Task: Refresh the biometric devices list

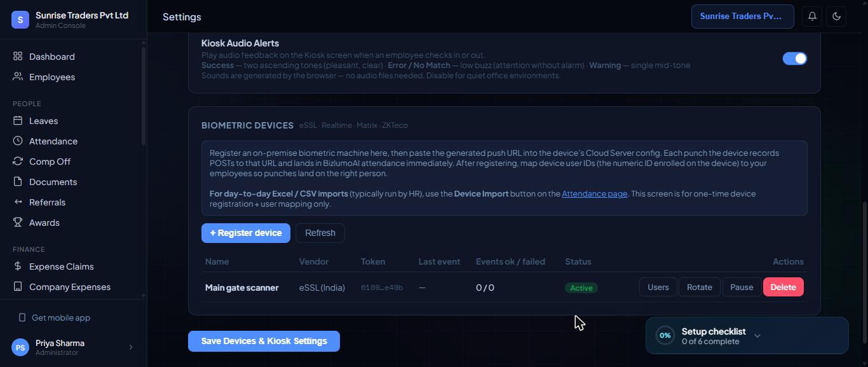Action: (320, 233)
